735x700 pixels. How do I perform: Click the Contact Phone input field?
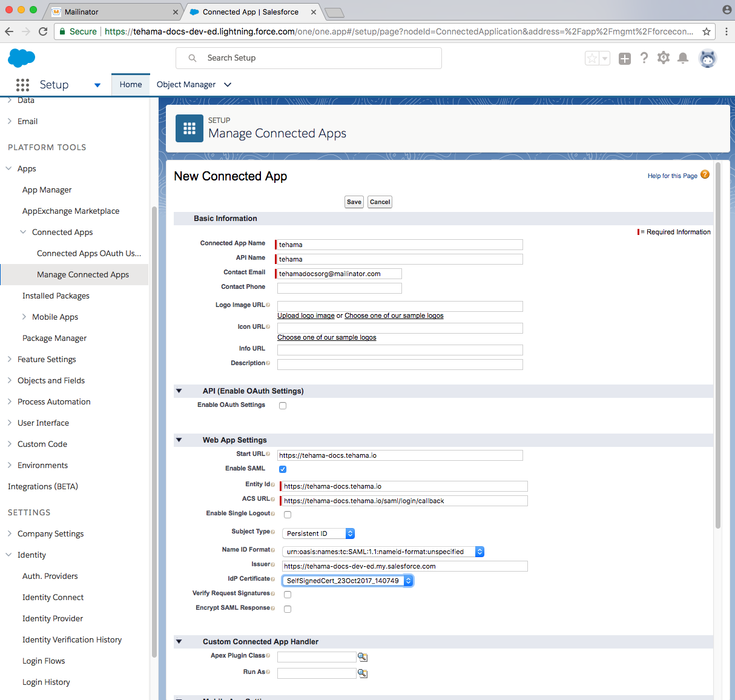pos(340,288)
